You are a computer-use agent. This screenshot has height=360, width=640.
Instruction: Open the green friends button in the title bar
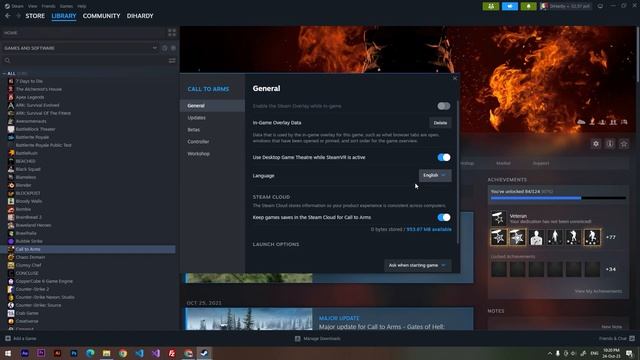coord(491,6)
